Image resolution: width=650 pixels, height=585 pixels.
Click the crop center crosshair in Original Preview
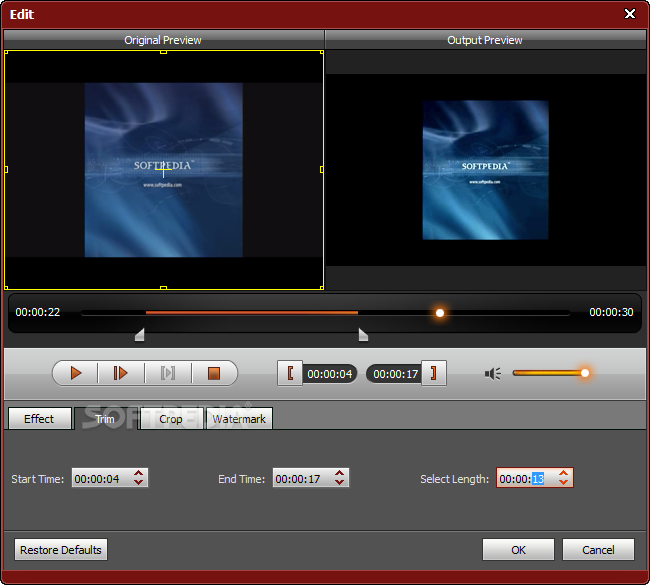pyautogui.click(x=163, y=170)
